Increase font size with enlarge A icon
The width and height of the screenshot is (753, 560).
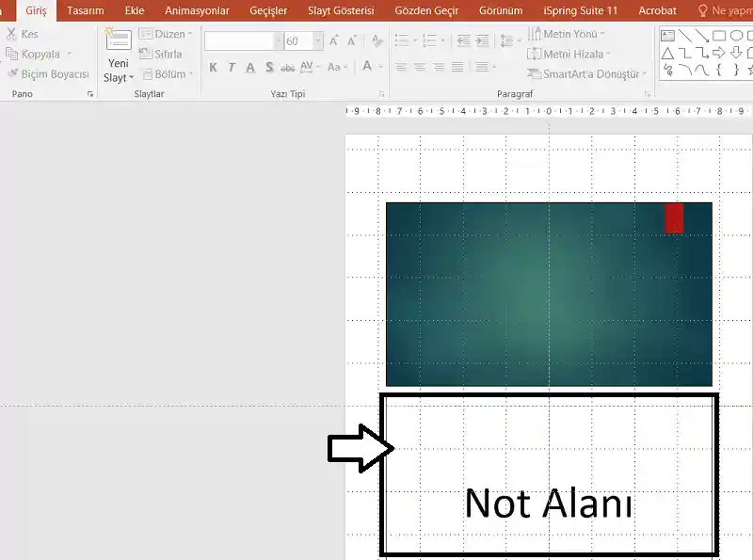coord(334,40)
